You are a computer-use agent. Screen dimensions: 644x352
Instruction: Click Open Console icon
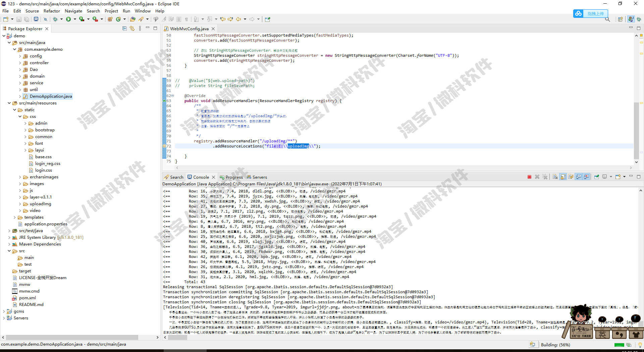[x=618, y=177]
